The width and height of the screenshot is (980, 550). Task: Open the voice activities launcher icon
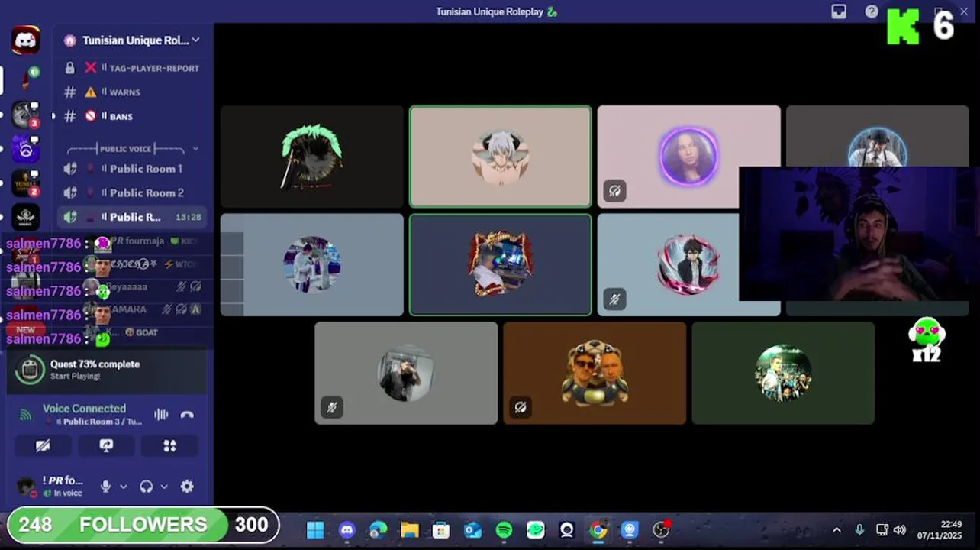(169, 446)
